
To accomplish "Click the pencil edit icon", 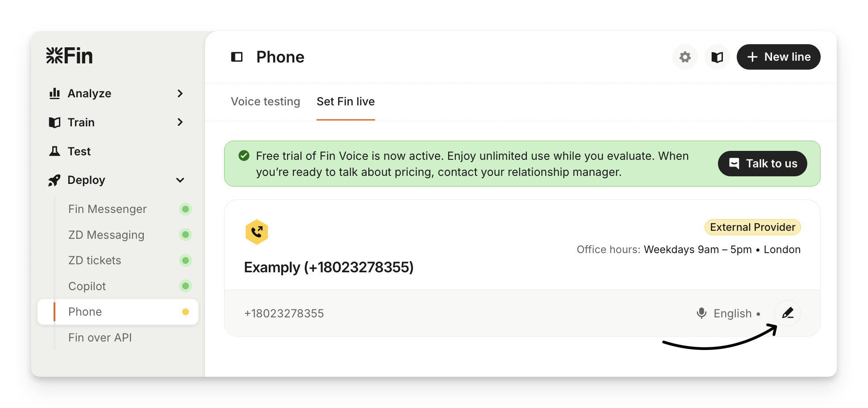I will point(788,313).
